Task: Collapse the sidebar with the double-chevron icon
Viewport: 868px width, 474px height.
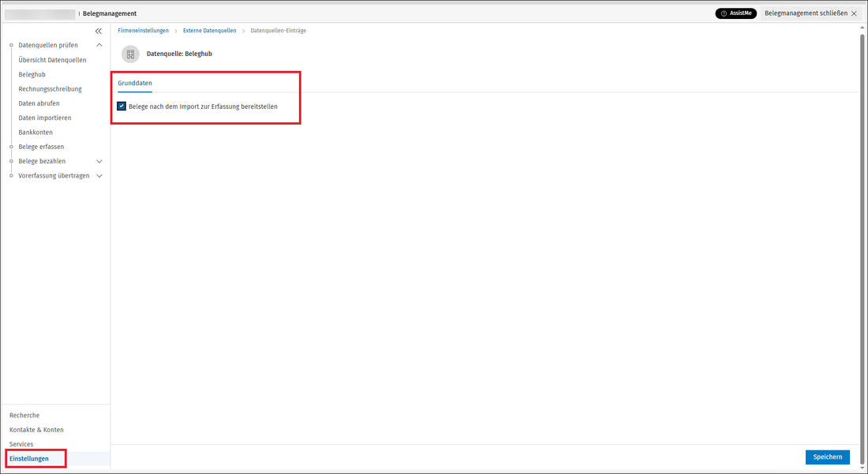Action: [99, 31]
